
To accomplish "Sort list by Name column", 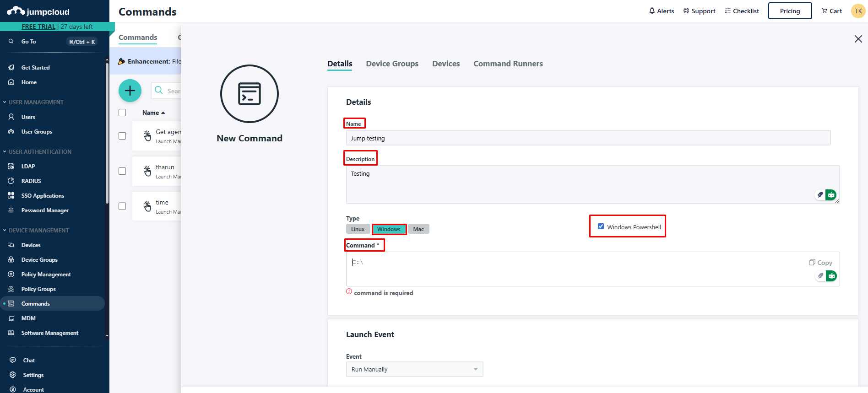I will click(x=153, y=113).
